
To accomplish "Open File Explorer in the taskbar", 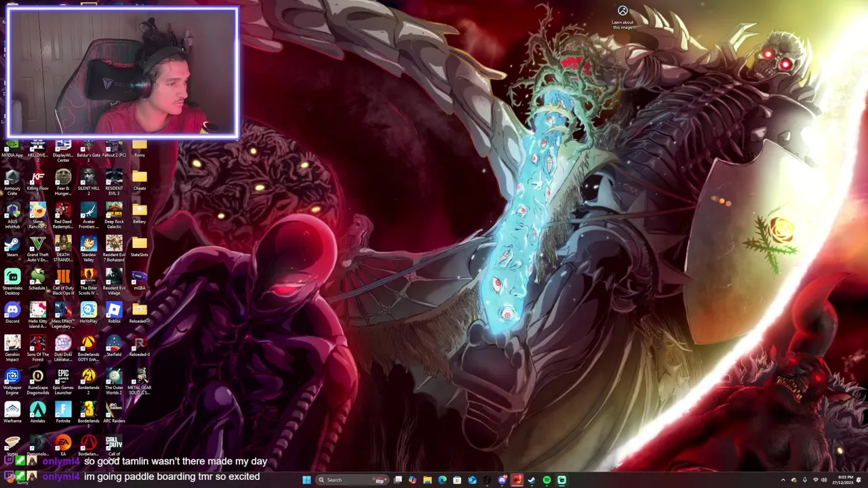I will point(427,480).
